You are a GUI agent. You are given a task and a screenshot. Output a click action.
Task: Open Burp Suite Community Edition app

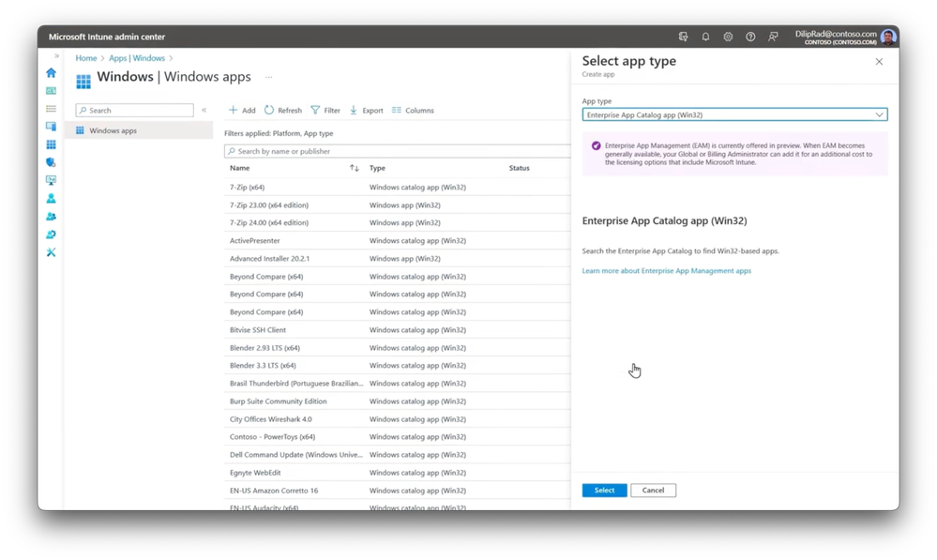click(x=278, y=401)
